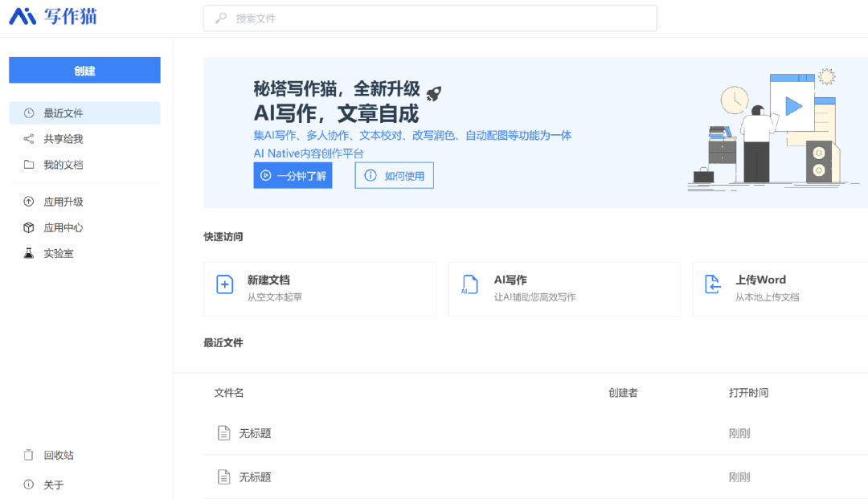Image resolution: width=868 pixels, height=499 pixels.
Task: Select 最近文件 in the sidebar
Action: click(x=84, y=112)
